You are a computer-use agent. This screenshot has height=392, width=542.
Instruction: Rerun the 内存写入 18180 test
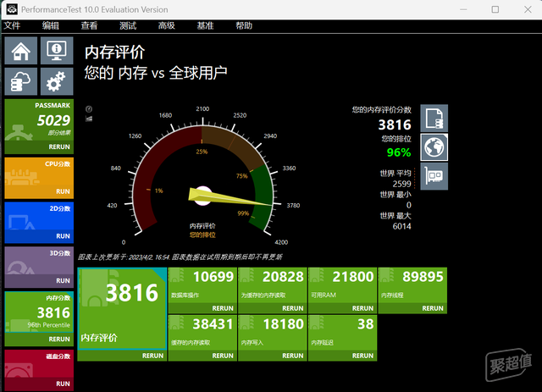point(293,356)
